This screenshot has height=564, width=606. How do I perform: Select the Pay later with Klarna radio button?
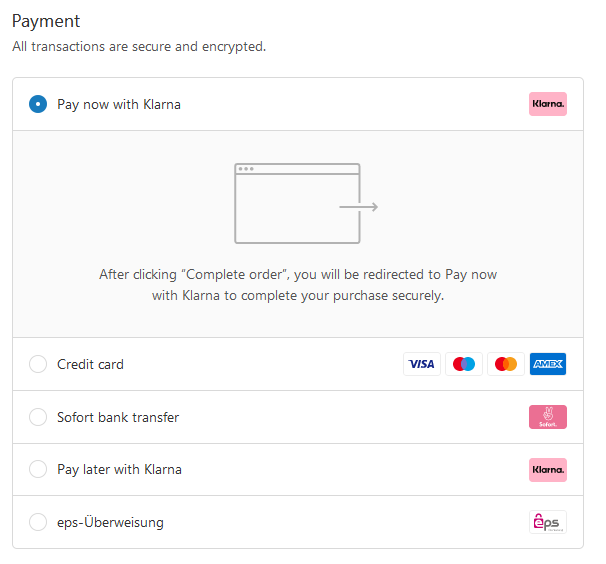pos(38,469)
